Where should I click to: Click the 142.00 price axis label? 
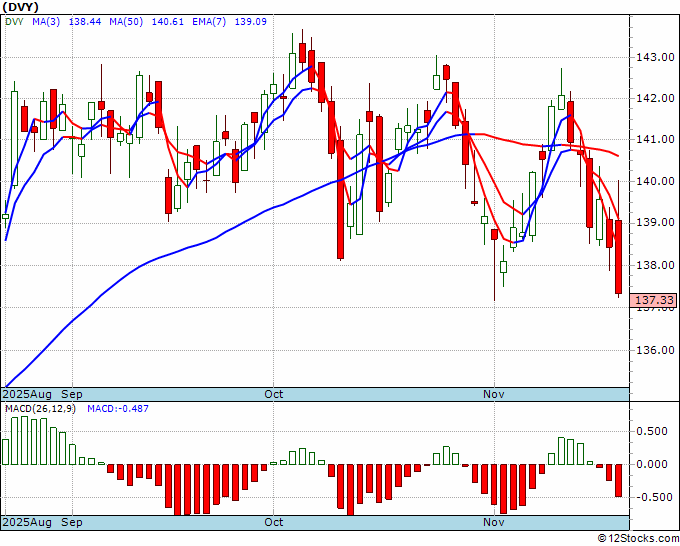click(x=655, y=98)
